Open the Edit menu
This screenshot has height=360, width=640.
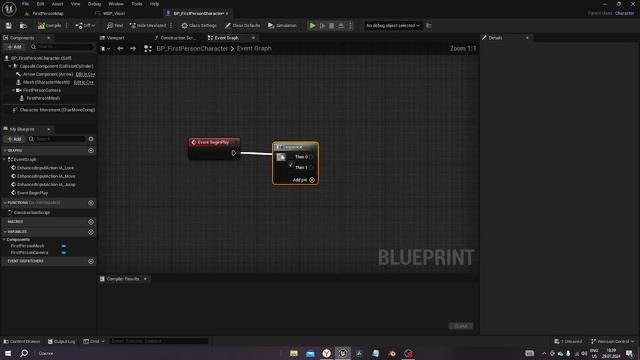[x=40, y=4]
